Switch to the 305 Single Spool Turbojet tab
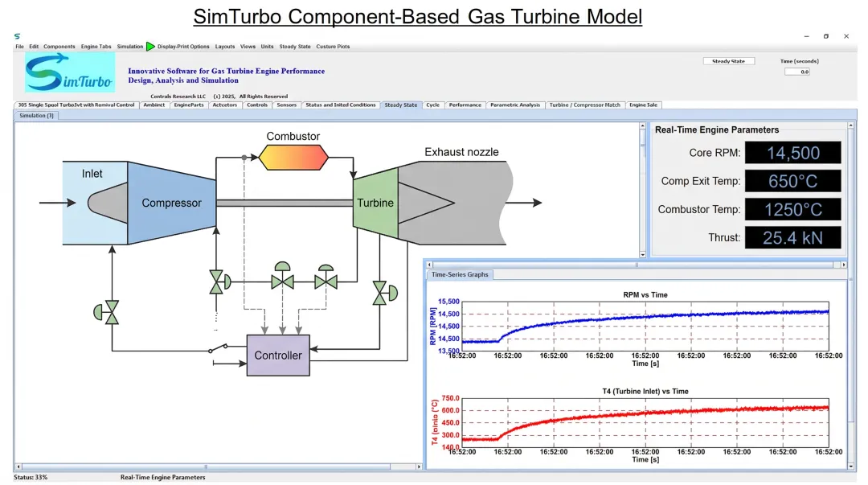The width and height of the screenshot is (868, 485). [76, 105]
